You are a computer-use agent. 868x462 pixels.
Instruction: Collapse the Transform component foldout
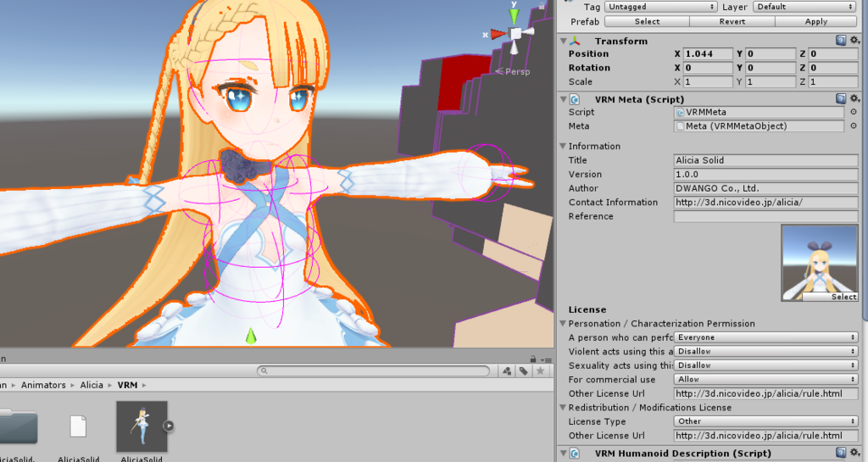click(563, 41)
